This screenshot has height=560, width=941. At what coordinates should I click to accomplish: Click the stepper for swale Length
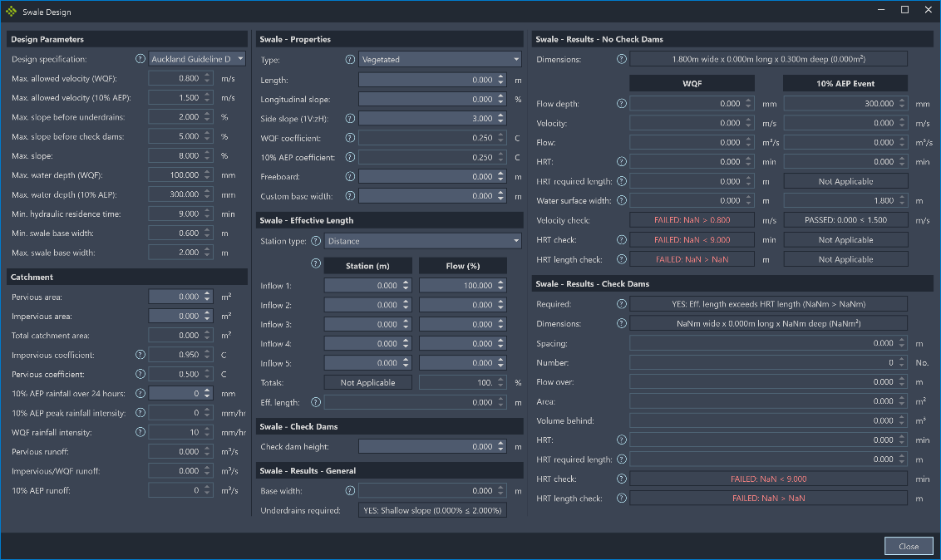coord(500,80)
